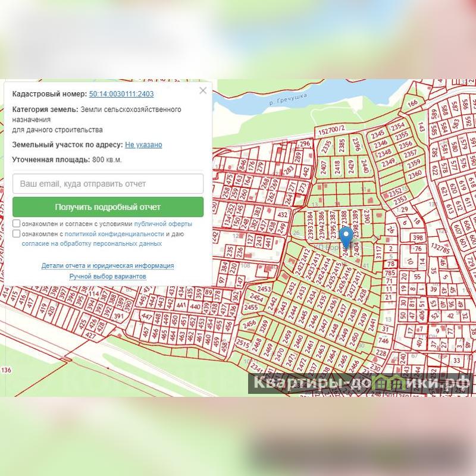Select parcel 2456 on the map
This screenshot has height=476, width=476.
[x=249, y=324]
